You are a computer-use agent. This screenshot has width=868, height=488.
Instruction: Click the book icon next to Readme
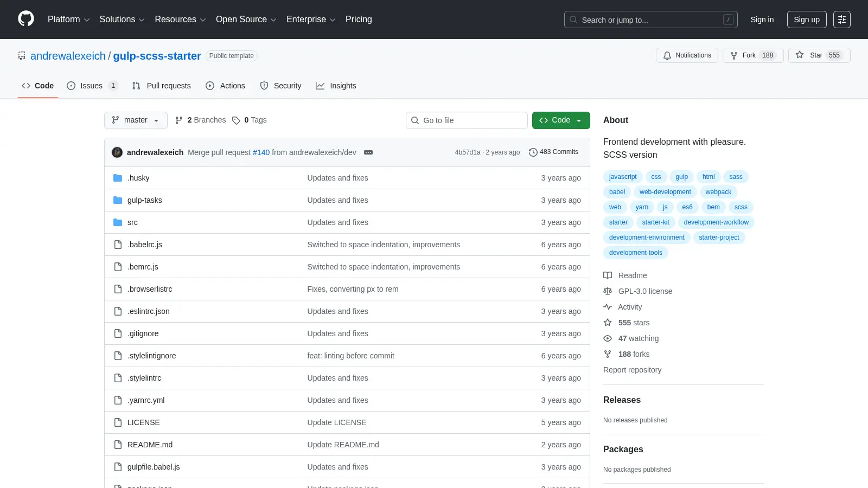point(608,275)
